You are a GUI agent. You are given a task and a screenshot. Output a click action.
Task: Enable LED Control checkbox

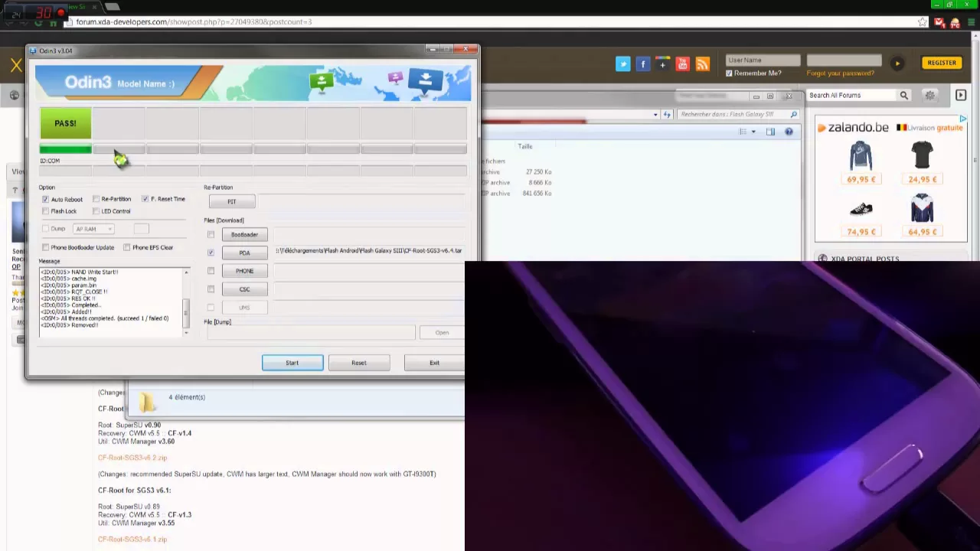point(96,211)
